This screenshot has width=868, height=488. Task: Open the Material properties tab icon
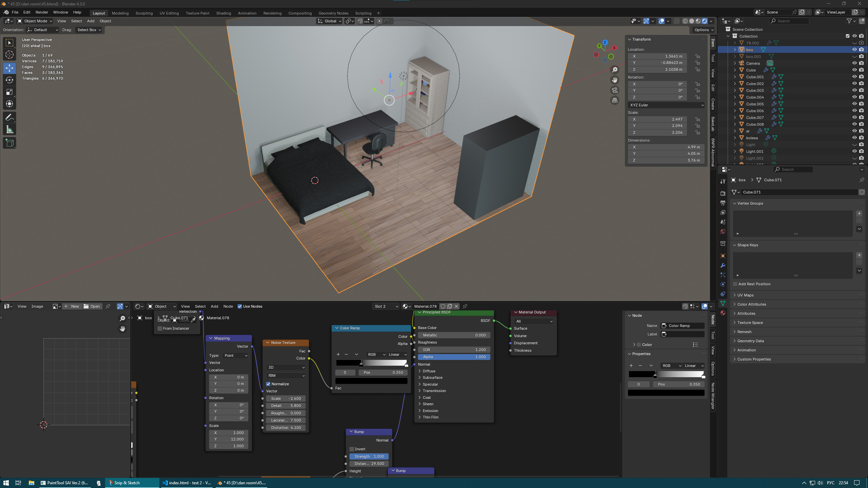point(723,313)
